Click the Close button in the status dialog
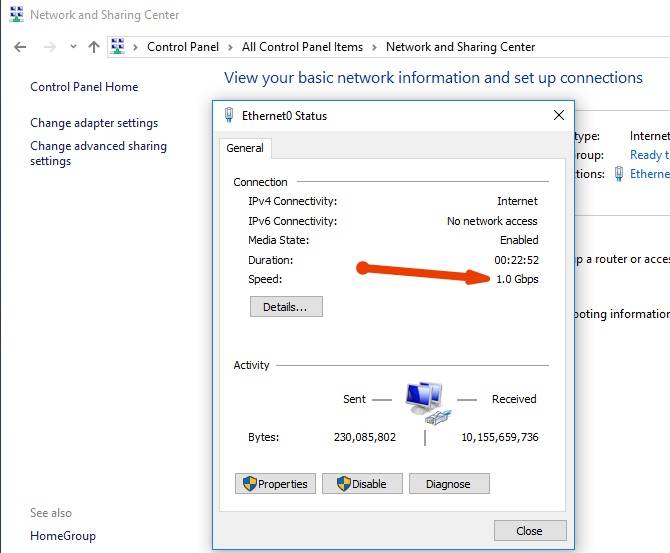The width and height of the screenshot is (670, 553). click(530, 531)
